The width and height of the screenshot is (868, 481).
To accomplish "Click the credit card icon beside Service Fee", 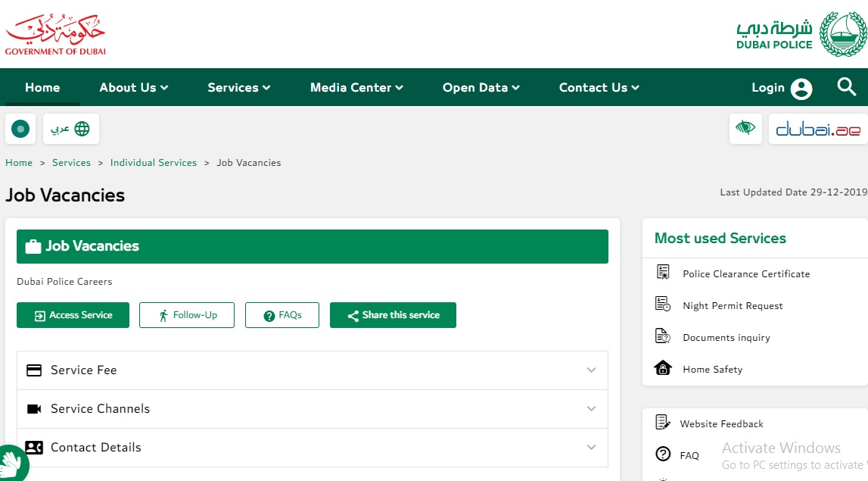I will pyautogui.click(x=34, y=370).
